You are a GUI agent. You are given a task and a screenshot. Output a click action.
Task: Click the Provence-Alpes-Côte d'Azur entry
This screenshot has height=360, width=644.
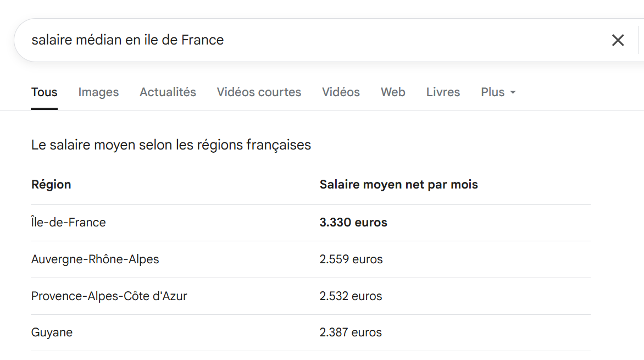[109, 296]
